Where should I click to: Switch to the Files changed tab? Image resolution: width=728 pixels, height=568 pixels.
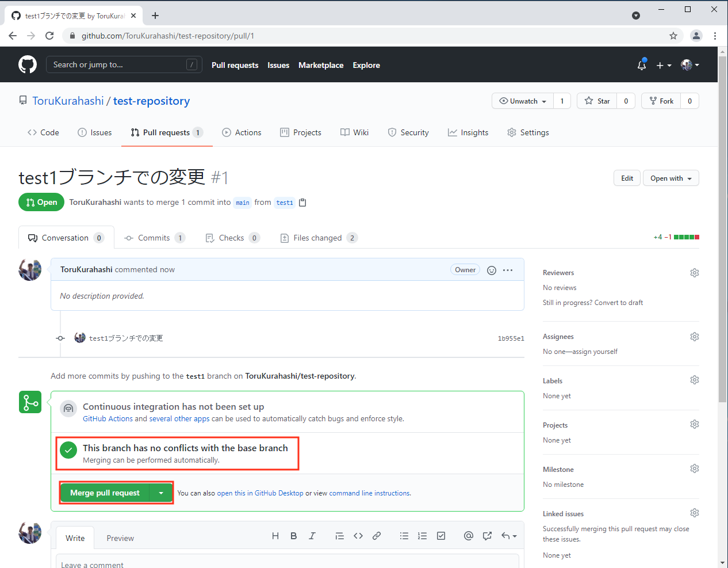(x=319, y=238)
